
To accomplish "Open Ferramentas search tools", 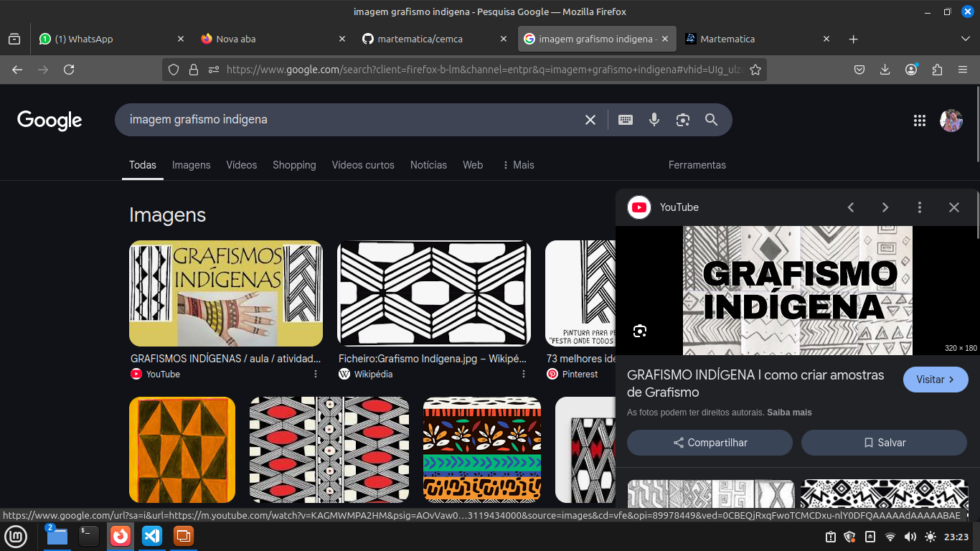I will 697,165.
